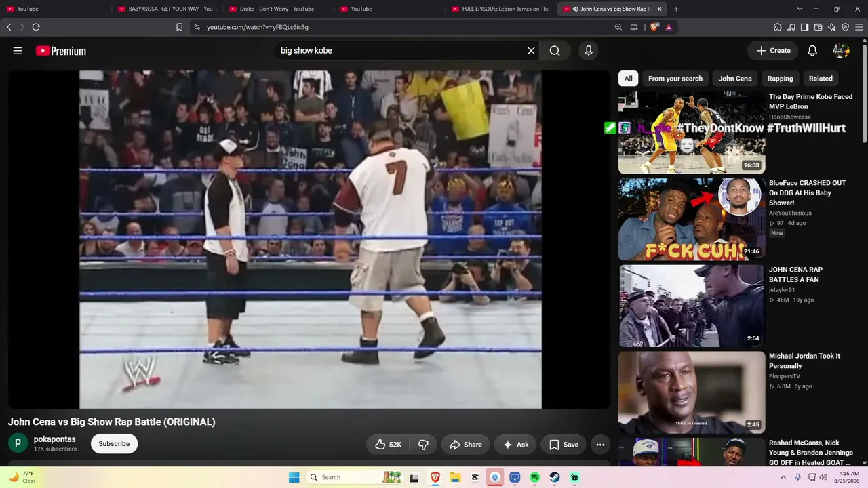The image size is (868, 488).
Task: Open YouTube notifications bell
Action: pos(812,51)
